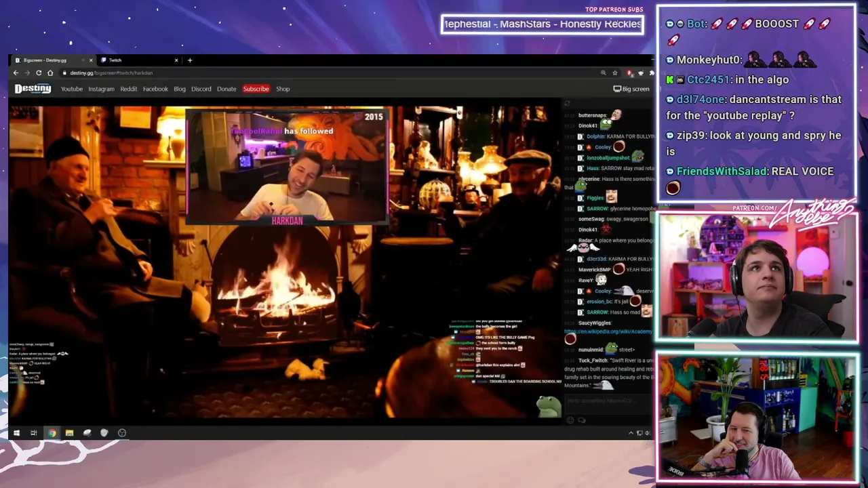Open the OBS icon on the taskbar
868x488 pixels.
coord(122,432)
